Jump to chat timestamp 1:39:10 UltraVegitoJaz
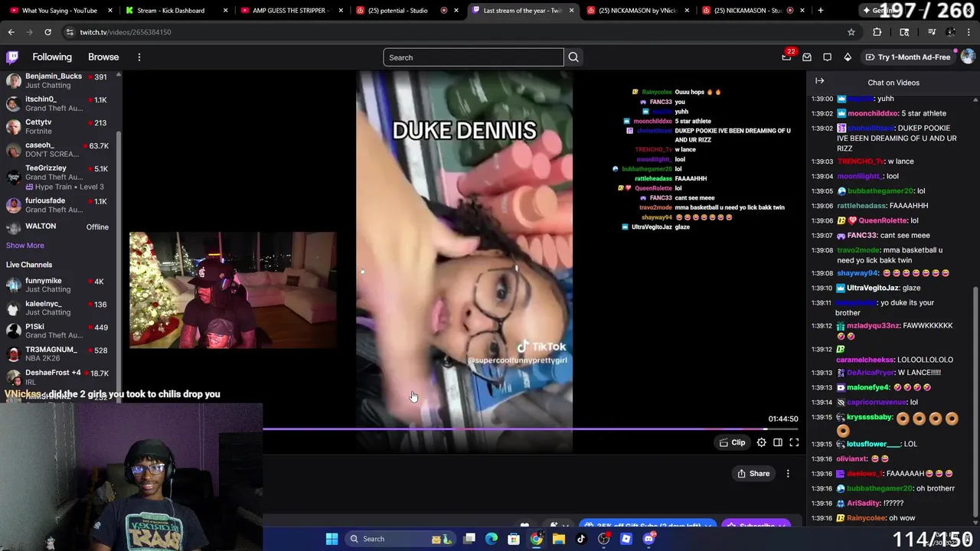This screenshot has width=980, height=551. click(822, 288)
